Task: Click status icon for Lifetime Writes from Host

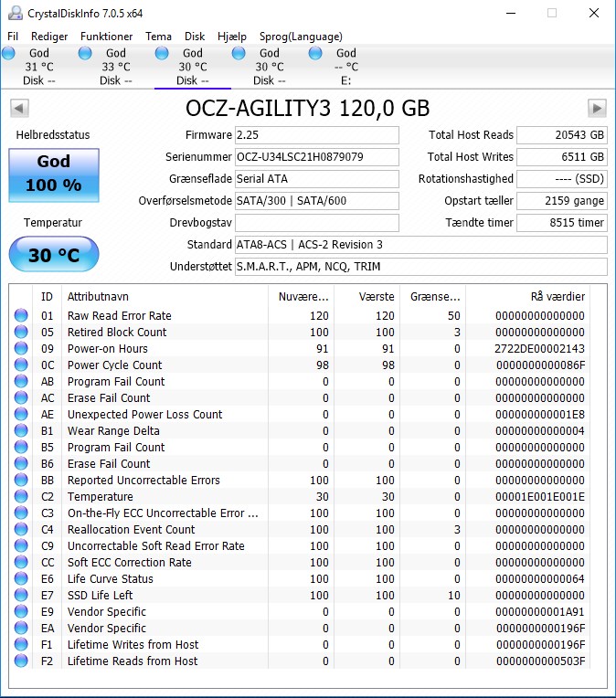Action: point(21,645)
